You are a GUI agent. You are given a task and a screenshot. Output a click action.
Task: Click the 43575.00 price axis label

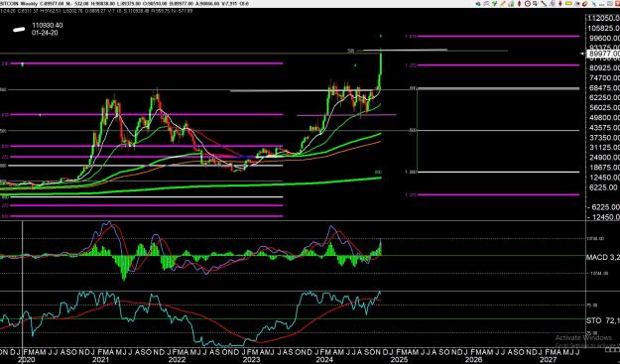pyautogui.click(x=604, y=128)
